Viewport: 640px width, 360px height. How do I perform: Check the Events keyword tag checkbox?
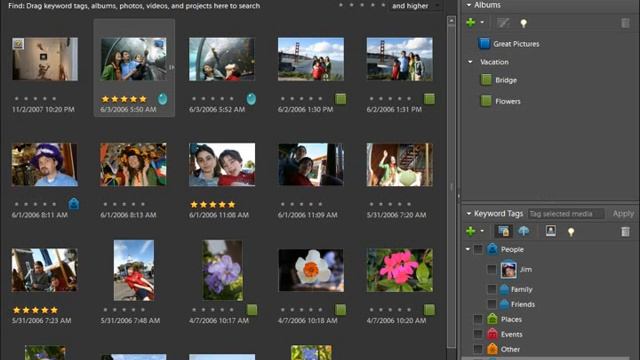pos(478,334)
